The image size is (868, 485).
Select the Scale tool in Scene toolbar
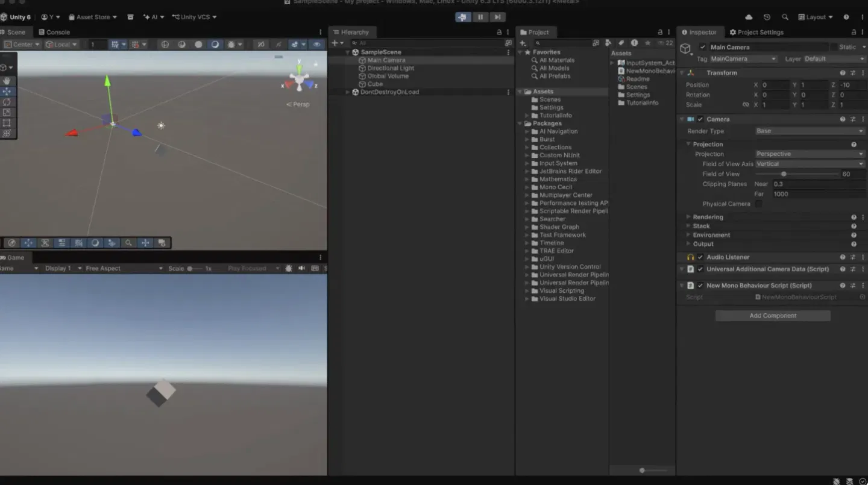point(7,112)
